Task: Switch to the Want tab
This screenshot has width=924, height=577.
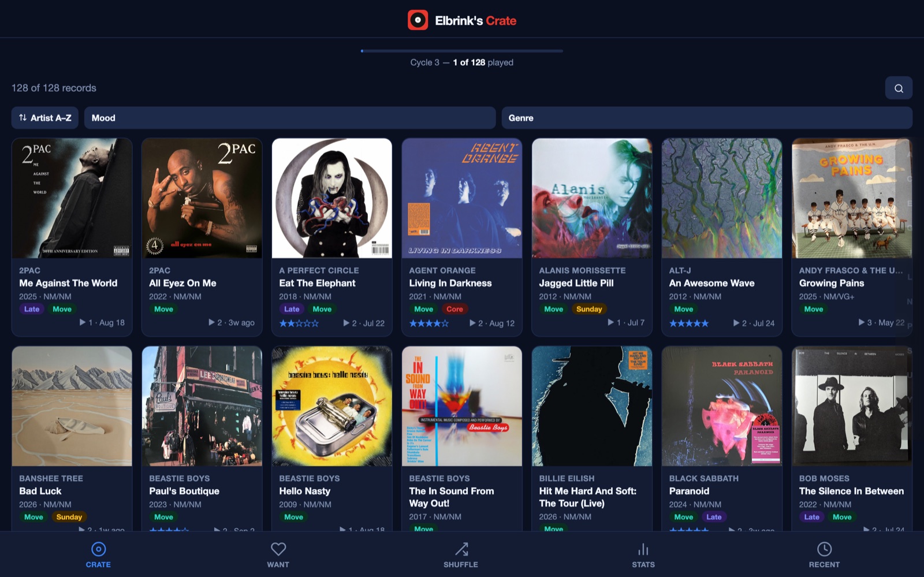Action: pos(278,554)
